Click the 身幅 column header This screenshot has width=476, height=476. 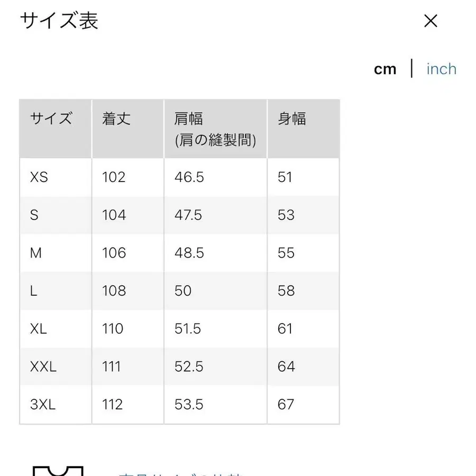[291, 119]
